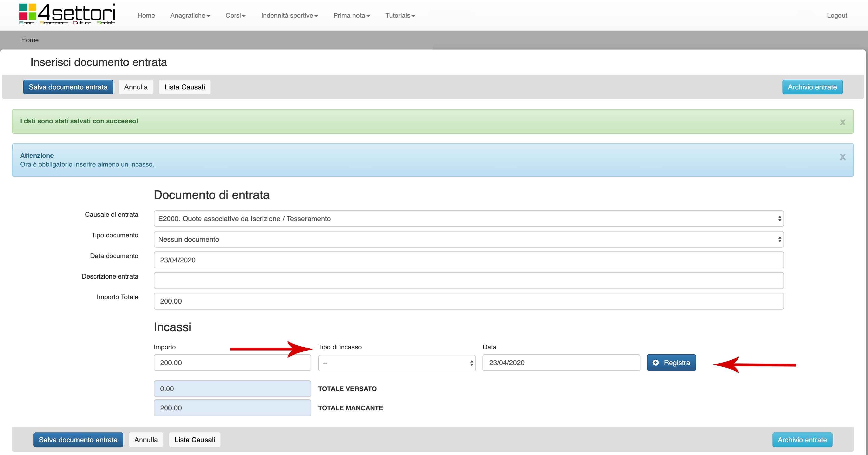Click the Registra button with plus icon
Image resolution: width=868 pixels, height=455 pixels.
click(x=671, y=363)
